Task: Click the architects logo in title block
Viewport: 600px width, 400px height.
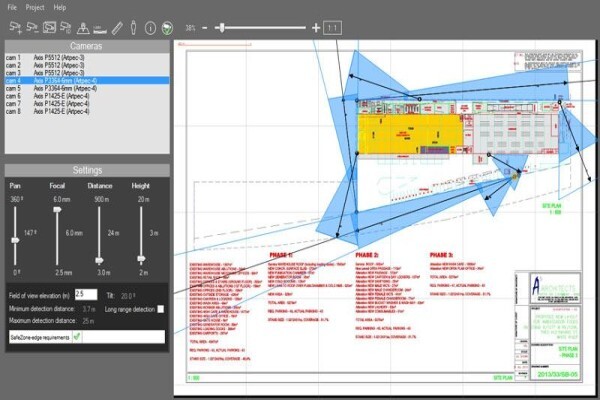Action: 555,288
